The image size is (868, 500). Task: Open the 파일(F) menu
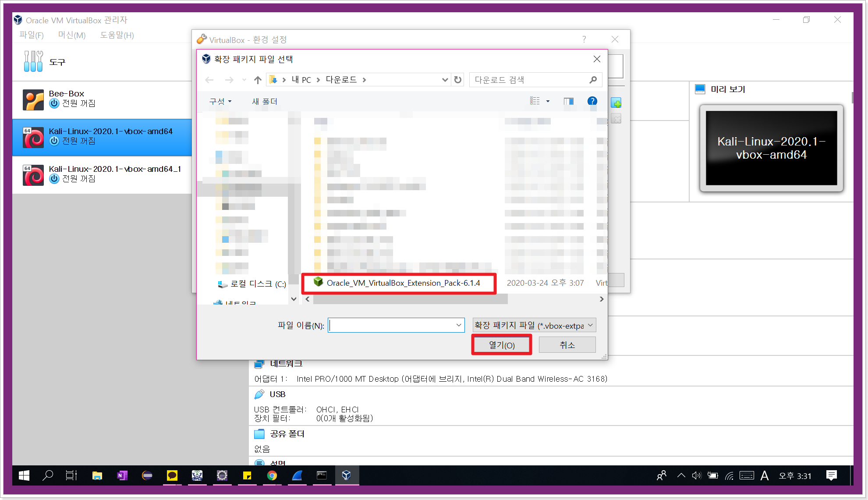coord(32,35)
